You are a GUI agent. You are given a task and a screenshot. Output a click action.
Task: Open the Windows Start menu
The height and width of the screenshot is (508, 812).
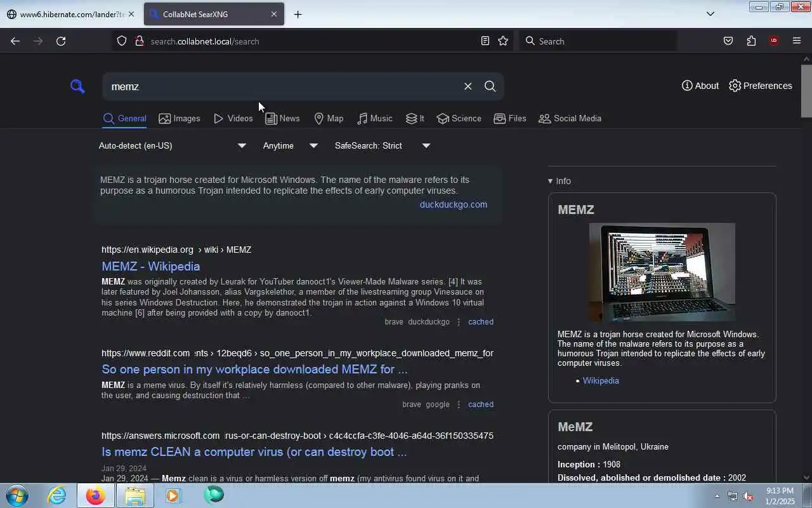[x=17, y=495]
